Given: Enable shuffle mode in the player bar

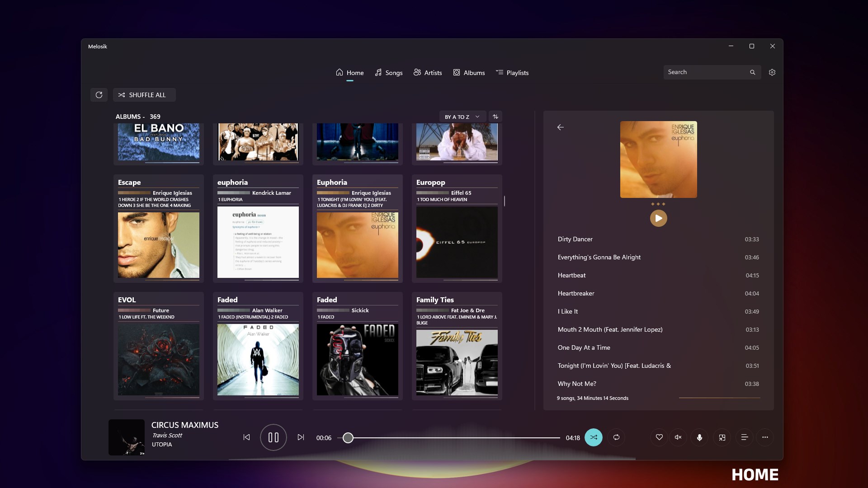Looking at the screenshot, I should pos(594,437).
